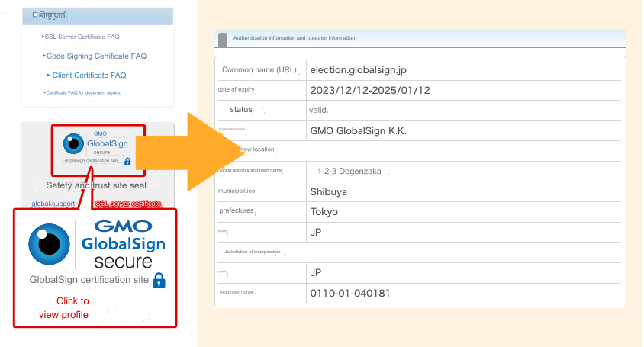Click the street address 1-2-3 Dogenzaka
Viewport: 644px width, 347px height.
[x=349, y=172]
